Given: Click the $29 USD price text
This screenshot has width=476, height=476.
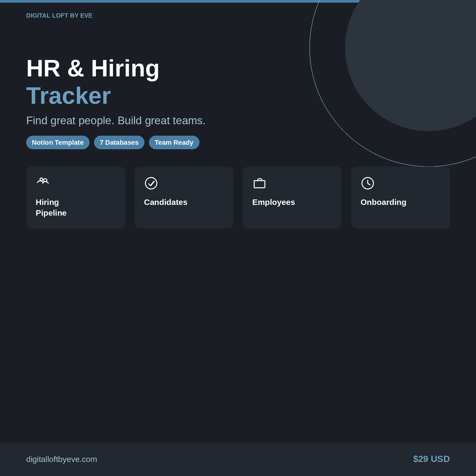Looking at the screenshot, I should coord(431,459).
